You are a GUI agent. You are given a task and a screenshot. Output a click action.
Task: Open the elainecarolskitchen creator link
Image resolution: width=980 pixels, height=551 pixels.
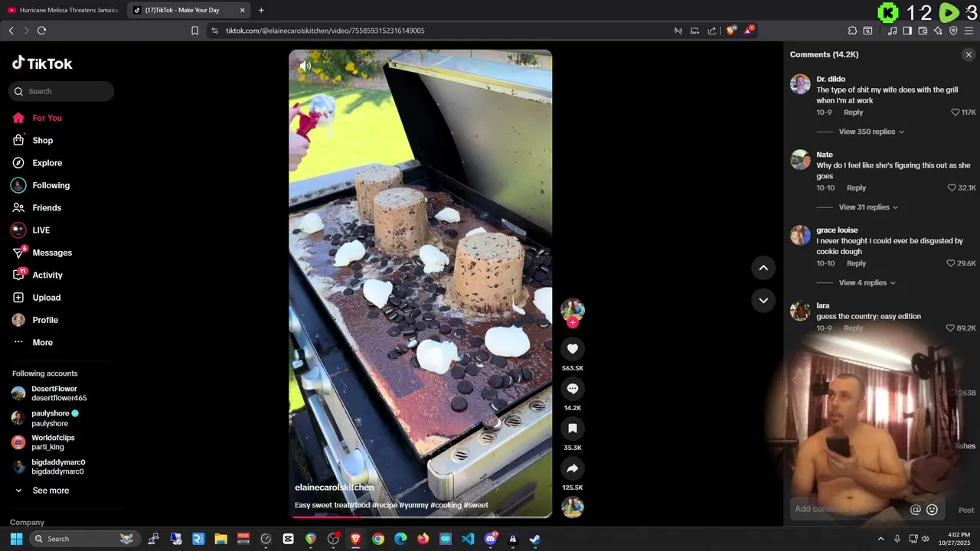pyautogui.click(x=335, y=487)
